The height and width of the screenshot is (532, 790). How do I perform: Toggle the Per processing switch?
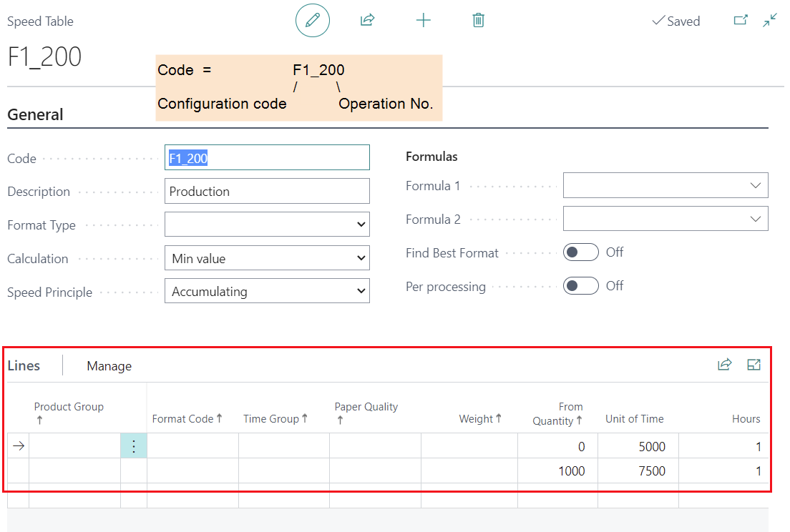pos(581,286)
